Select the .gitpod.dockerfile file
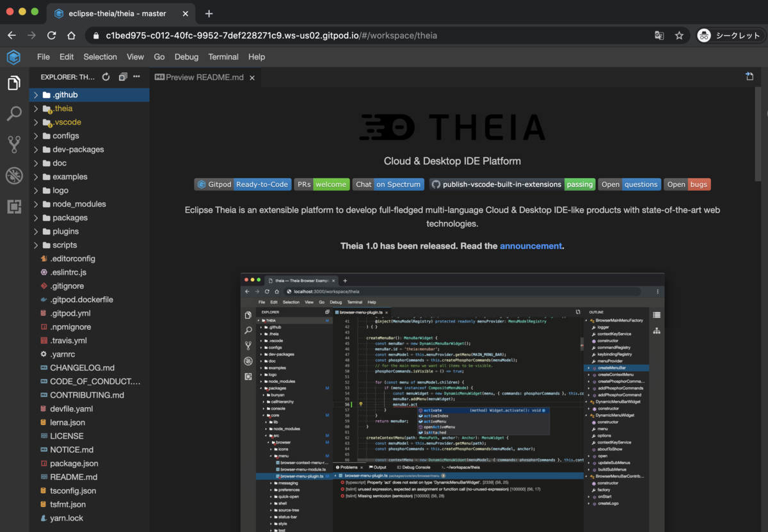Image resolution: width=768 pixels, height=532 pixels. [x=89, y=300]
